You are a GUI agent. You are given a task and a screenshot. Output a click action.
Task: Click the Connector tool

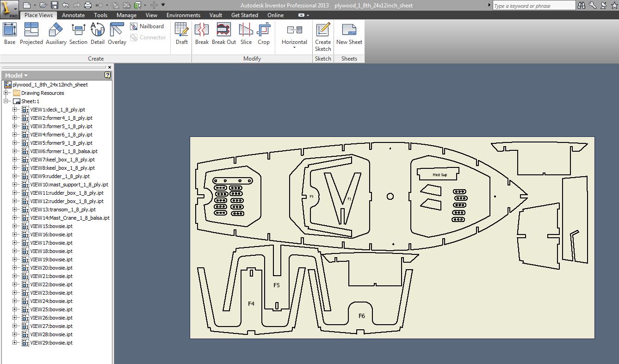[x=148, y=37]
